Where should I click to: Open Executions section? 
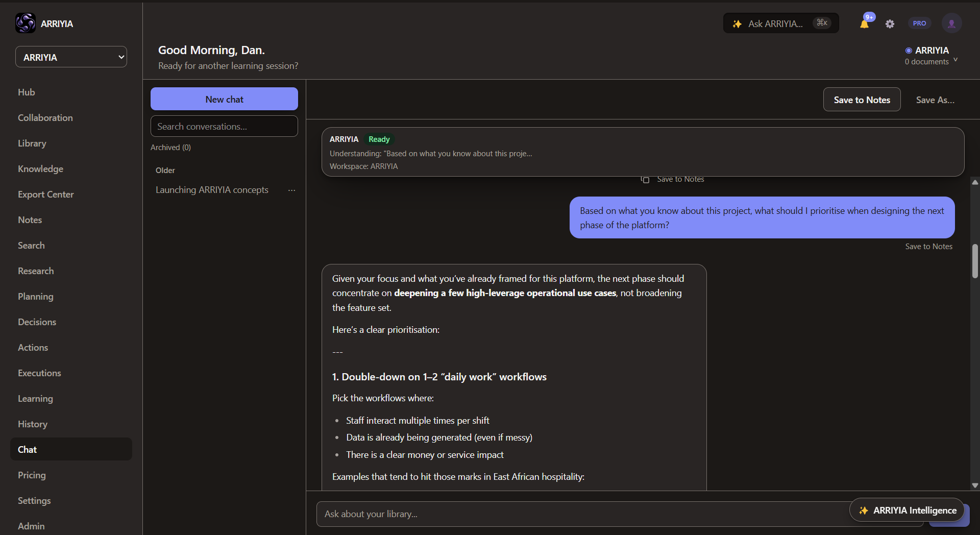pos(39,373)
